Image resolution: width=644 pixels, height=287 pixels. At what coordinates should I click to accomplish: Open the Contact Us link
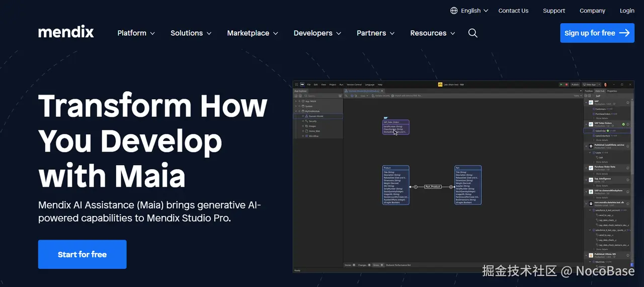[513, 11]
